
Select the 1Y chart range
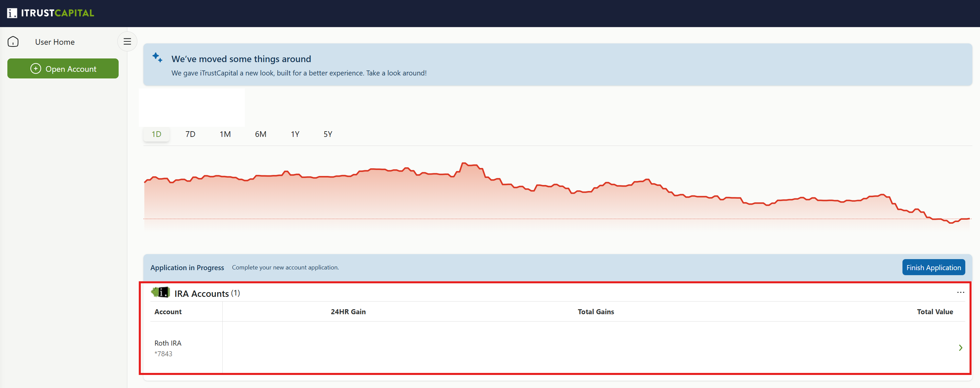pyautogui.click(x=295, y=134)
